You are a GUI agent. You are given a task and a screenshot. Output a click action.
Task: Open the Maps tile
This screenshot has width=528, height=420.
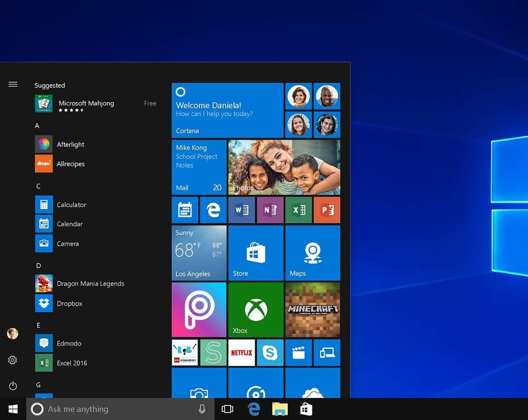312,253
